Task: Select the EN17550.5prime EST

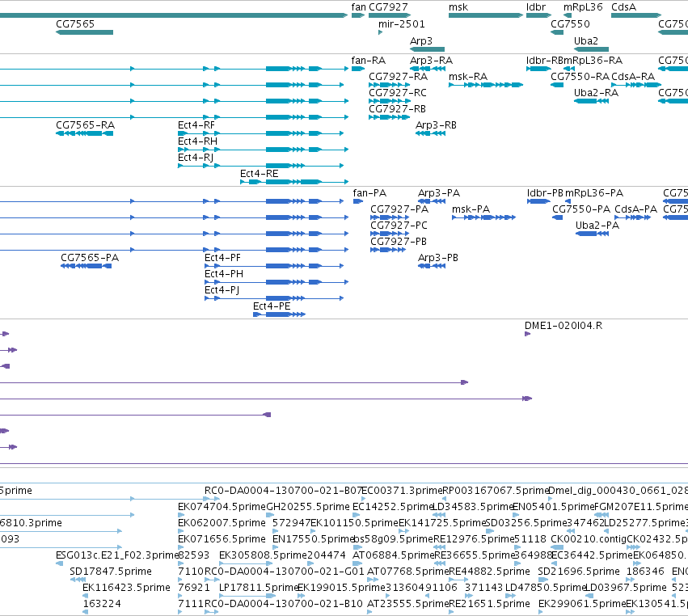Action: [x=276, y=547]
